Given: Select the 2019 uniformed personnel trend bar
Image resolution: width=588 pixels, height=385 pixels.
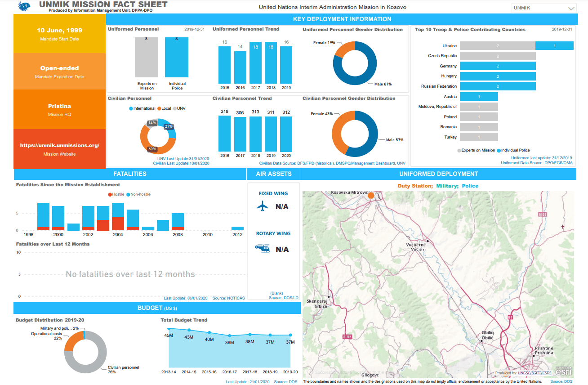Looking at the screenshot, I should 286,65.
